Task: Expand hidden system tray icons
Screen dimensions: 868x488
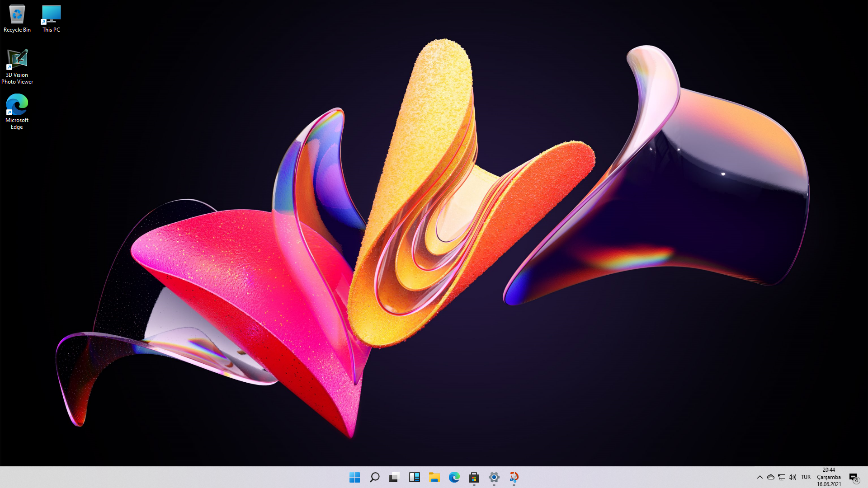Action: coord(760,477)
